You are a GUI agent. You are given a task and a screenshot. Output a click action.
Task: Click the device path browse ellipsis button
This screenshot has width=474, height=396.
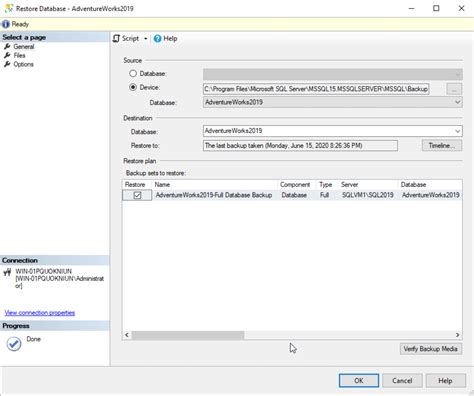(454, 89)
